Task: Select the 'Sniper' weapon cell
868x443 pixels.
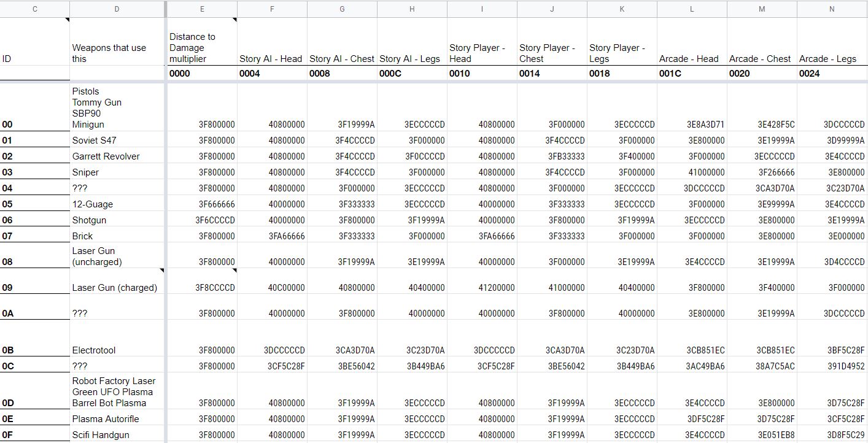Action: 117,172
